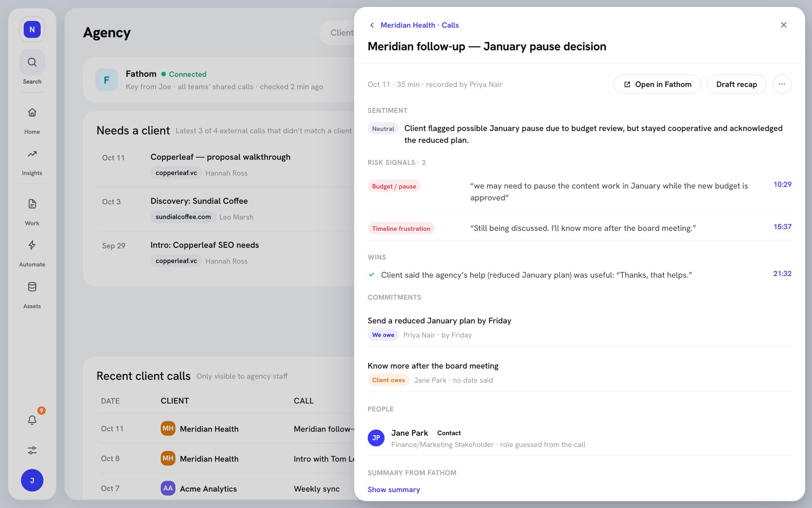Click the Timeline frustration risk tag
Screen dimensions: 812x508
click(401, 228)
